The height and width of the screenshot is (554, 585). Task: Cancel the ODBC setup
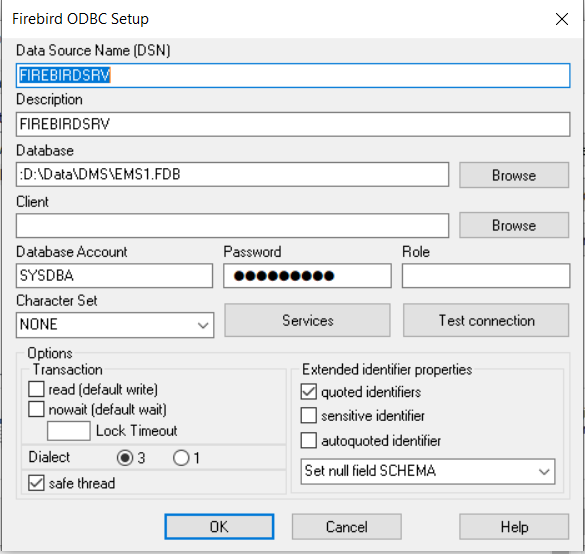click(347, 527)
